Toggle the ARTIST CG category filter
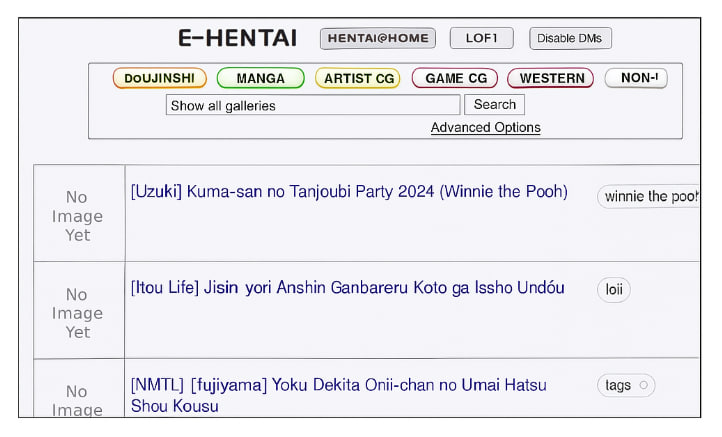 [357, 78]
